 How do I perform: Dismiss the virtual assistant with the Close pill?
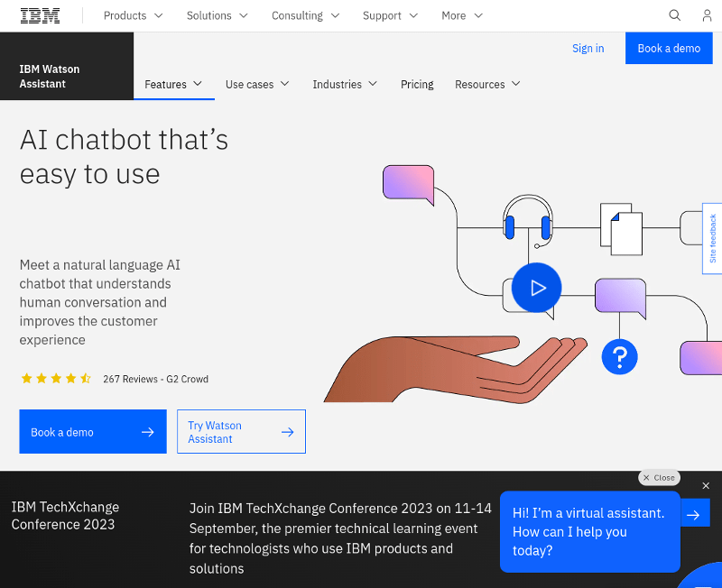coord(659,478)
